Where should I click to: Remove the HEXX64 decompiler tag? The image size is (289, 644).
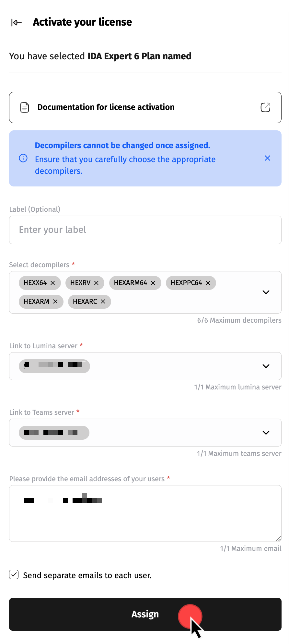click(x=53, y=283)
